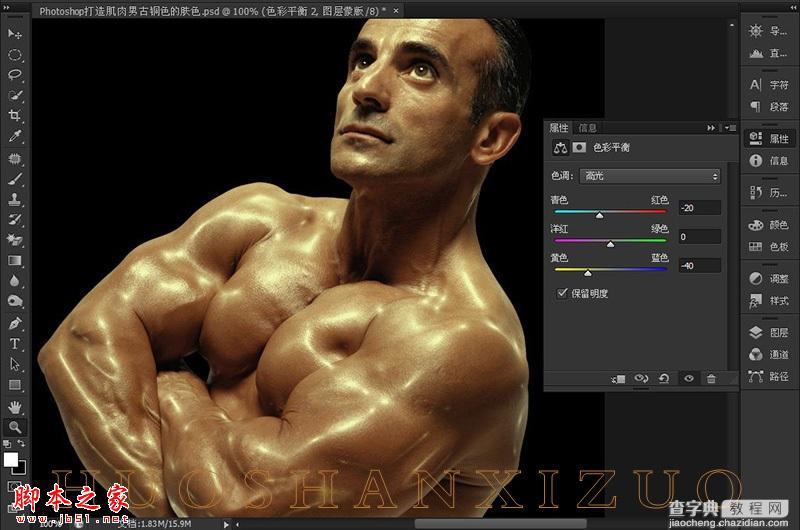
Task: Click the horizontal scrollbar thumb
Action: tap(500, 524)
